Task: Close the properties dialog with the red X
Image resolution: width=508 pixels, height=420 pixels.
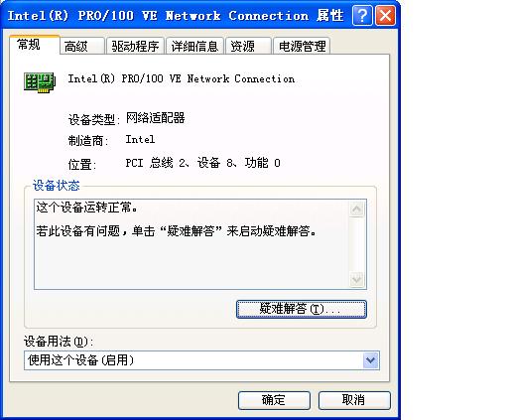Action: [x=385, y=15]
